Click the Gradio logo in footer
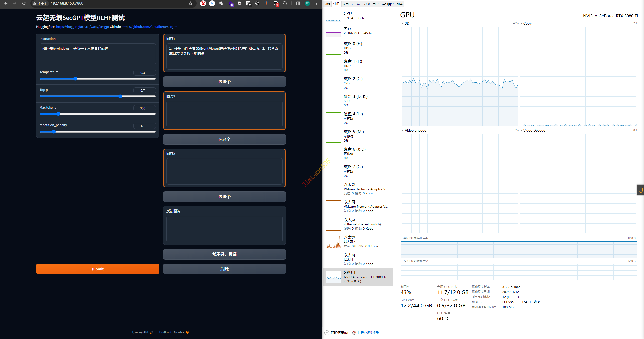644x339 pixels. [x=187, y=332]
